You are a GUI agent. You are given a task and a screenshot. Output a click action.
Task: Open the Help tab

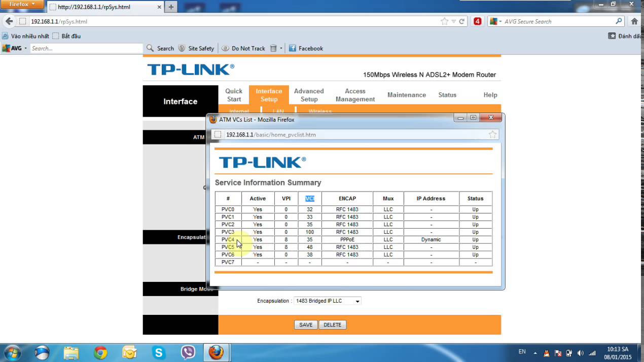tap(490, 95)
